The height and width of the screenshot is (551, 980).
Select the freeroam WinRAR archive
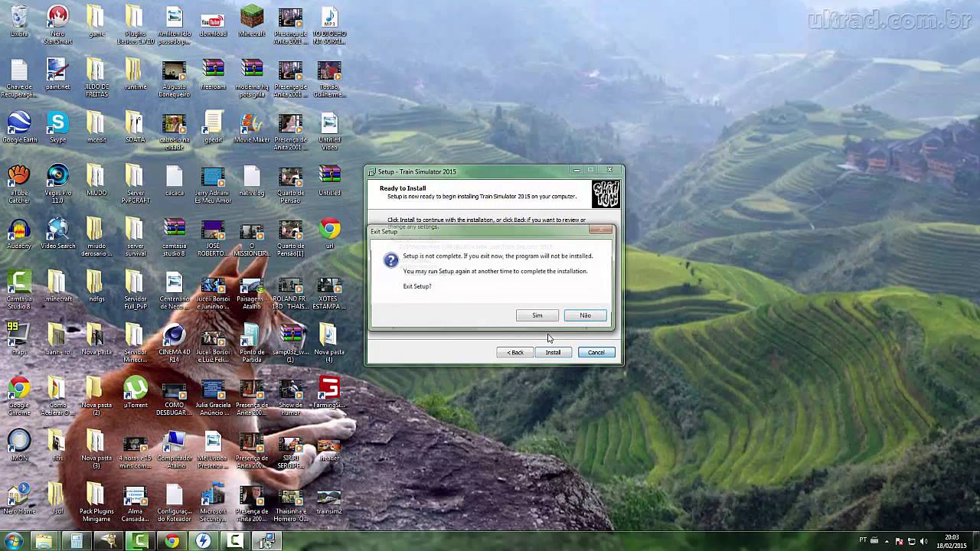coord(213,75)
